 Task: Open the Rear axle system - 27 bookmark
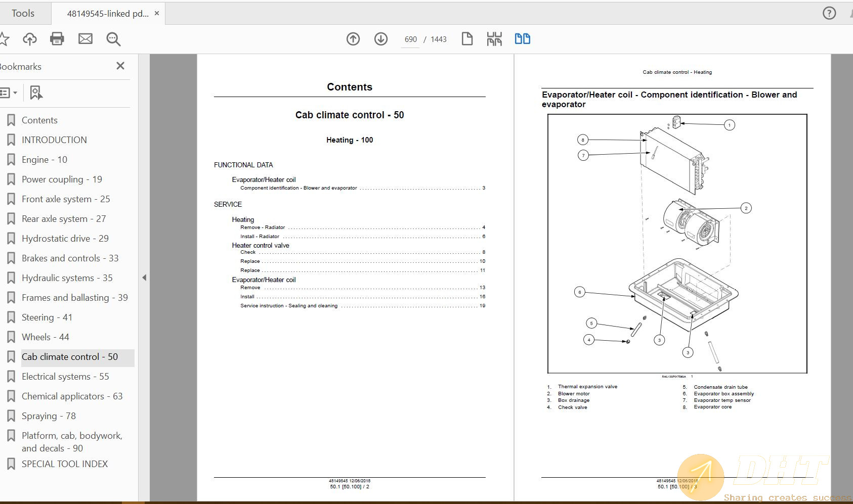tap(64, 219)
